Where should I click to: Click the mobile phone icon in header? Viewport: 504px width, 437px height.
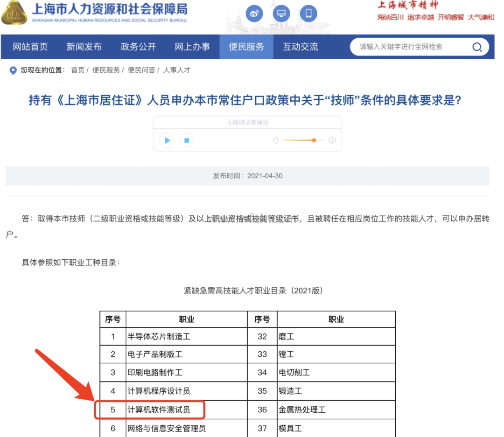(x=308, y=14)
